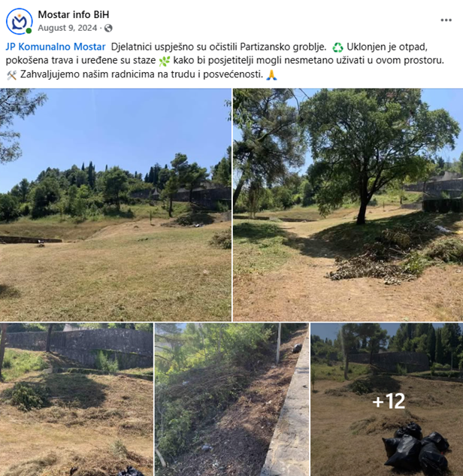463x476 pixels.
Task: Open the Mostar info BiH page name
Action: [74, 14]
